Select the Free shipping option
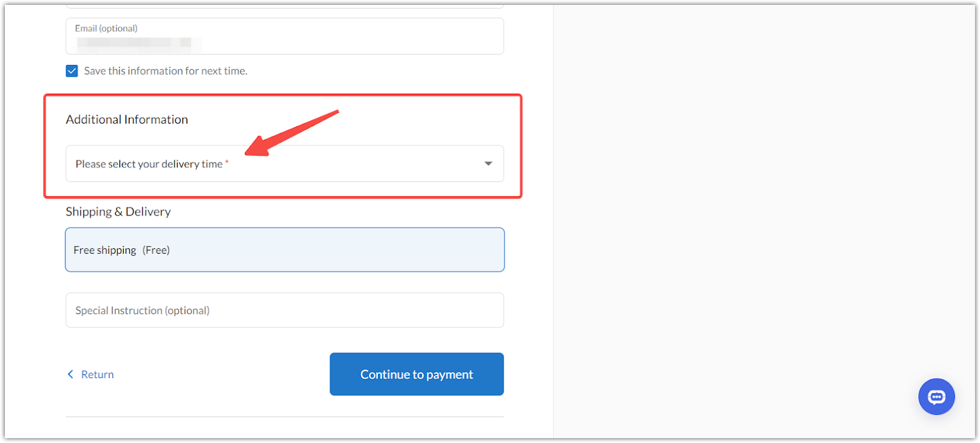The height and width of the screenshot is (443, 980). [x=285, y=249]
